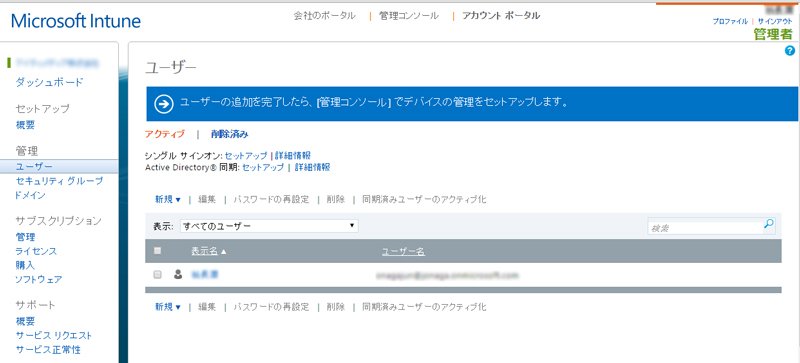The height and width of the screenshot is (363, 800).
Task: Click シングル サインオン セットアップ link
Action: tap(246, 155)
